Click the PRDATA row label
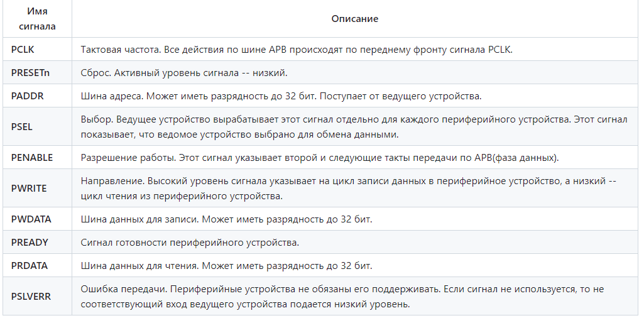 (x=29, y=266)
